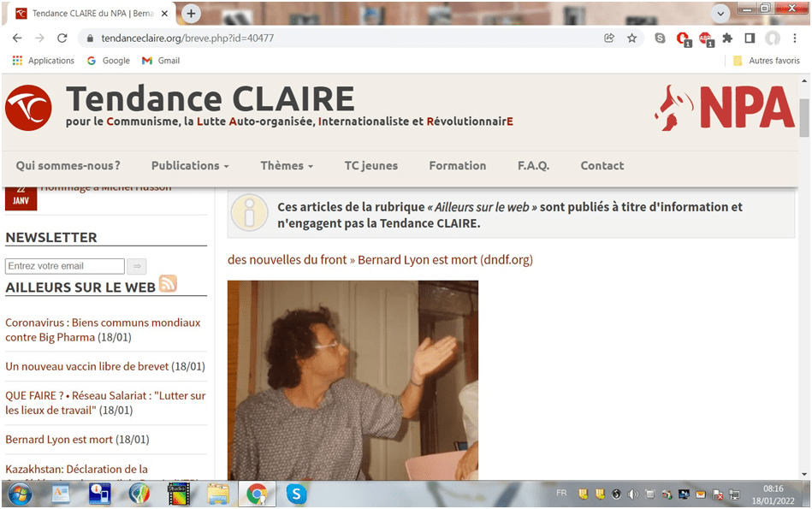The height and width of the screenshot is (509, 812).
Task: Open the tab search chevron
Action: pos(720,14)
